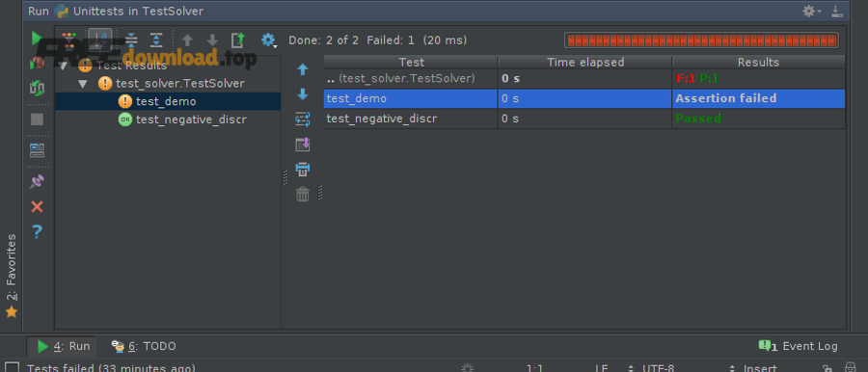The width and height of the screenshot is (868, 372).
Task: Select test_negative_discr in the test tree
Action: [191, 120]
